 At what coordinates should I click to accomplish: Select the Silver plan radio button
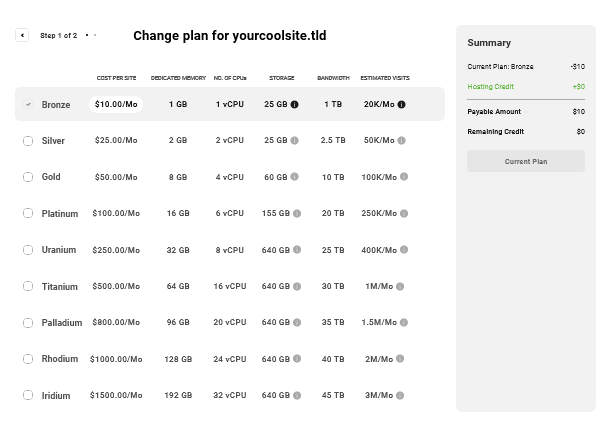pyautogui.click(x=28, y=141)
